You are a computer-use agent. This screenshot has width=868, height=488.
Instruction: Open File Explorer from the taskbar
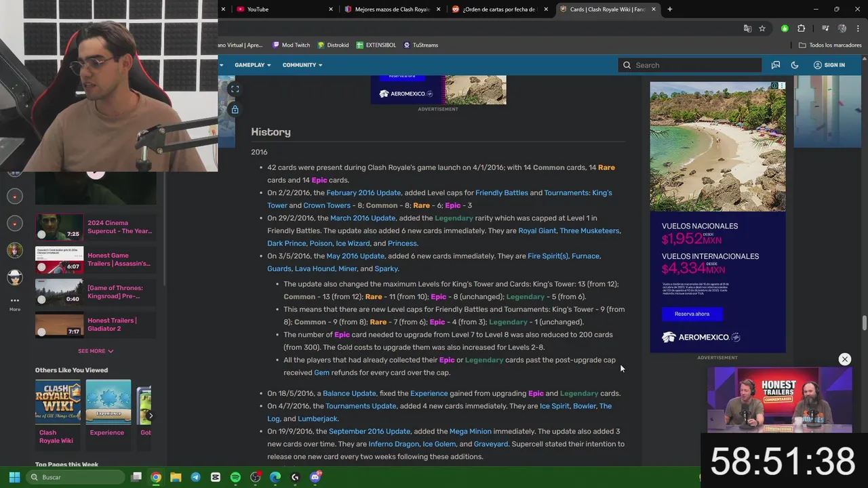coord(176,477)
